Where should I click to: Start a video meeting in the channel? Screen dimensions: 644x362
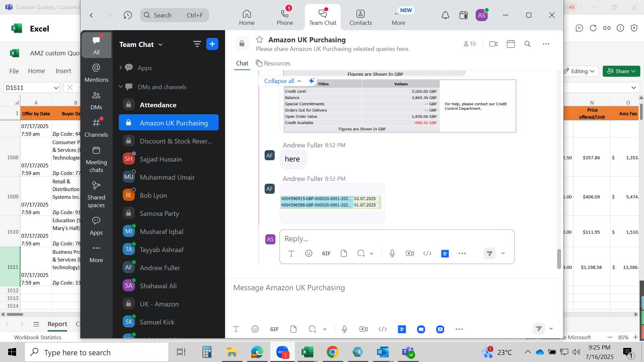pos(493,44)
